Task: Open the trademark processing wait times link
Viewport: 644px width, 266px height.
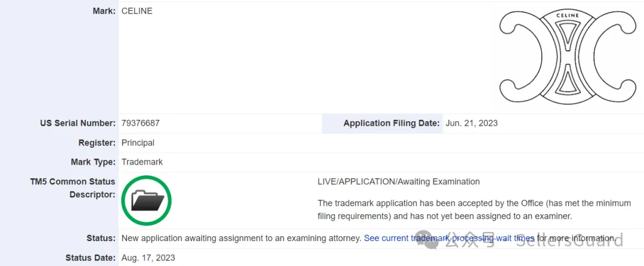Action: (x=449, y=238)
